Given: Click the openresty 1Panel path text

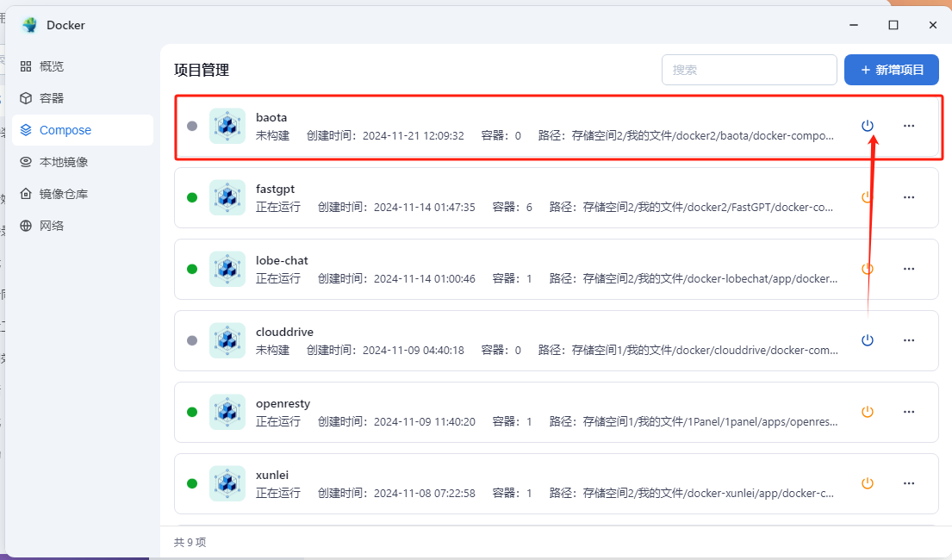Looking at the screenshot, I should tap(694, 421).
